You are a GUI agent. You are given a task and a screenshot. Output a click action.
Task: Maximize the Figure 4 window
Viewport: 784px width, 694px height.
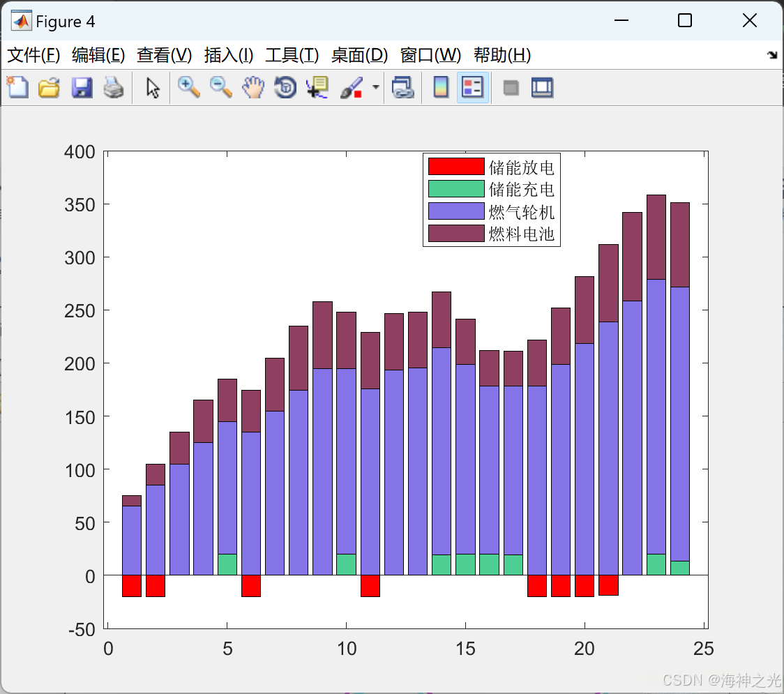684,20
